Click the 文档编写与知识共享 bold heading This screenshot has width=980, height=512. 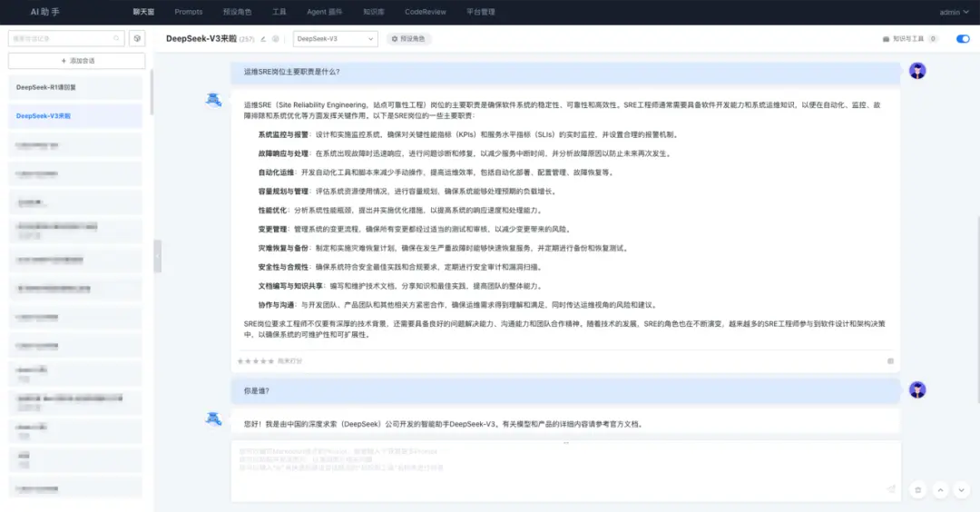click(290, 286)
